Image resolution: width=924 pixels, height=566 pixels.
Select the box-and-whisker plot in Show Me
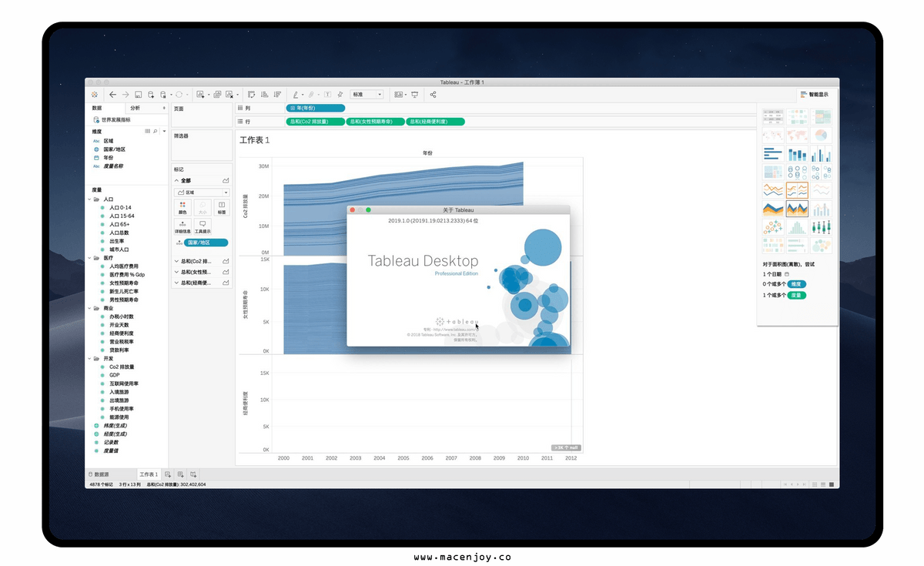click(822, 227)
